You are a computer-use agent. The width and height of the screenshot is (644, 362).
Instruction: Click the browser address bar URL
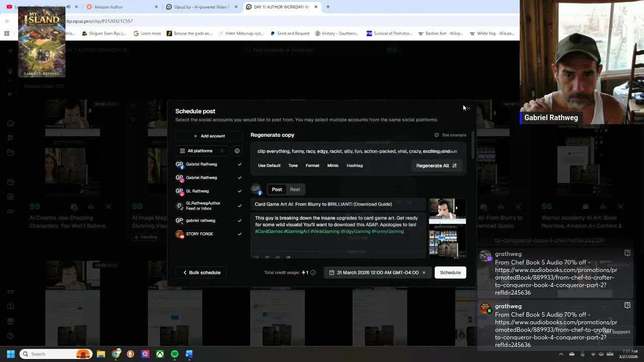99,21
